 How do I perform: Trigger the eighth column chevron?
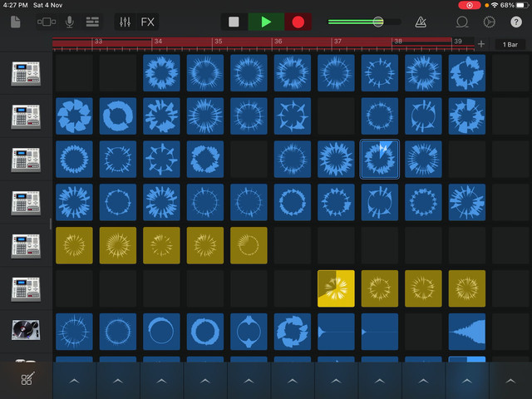380,381
